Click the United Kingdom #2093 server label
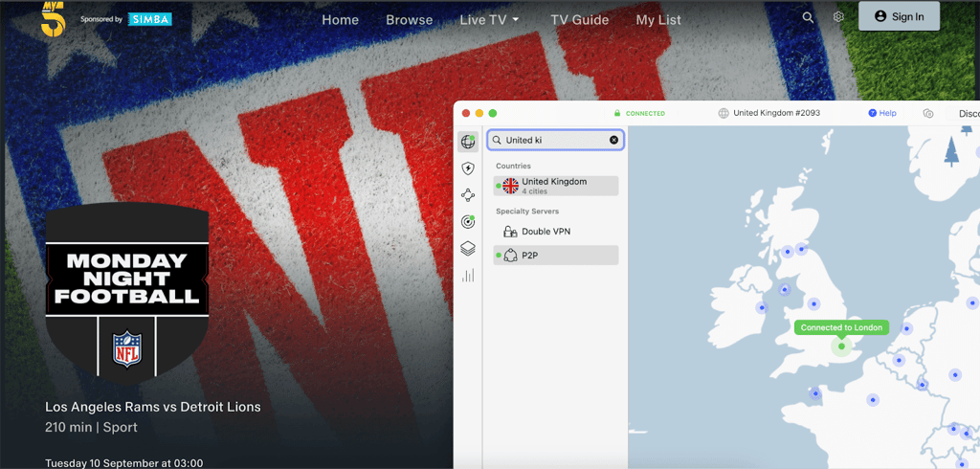 tap(776, 113)
